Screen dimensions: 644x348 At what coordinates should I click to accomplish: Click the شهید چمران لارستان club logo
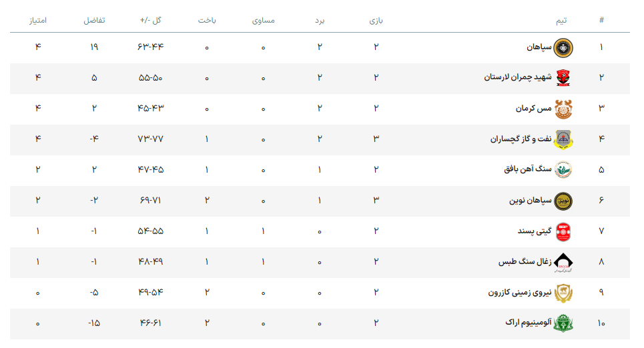(x=563, y=78)
